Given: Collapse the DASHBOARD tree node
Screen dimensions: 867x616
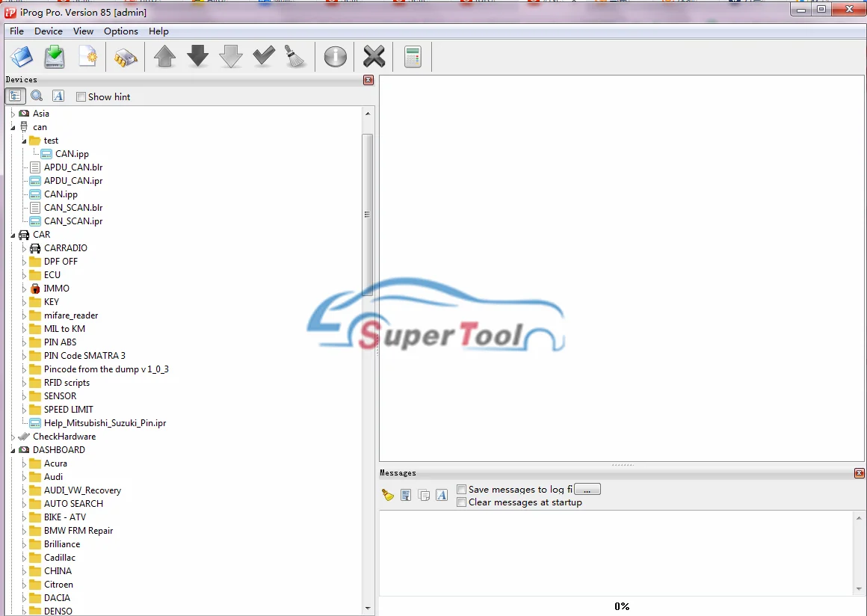Looking at the screenshot, I should (13, 451).
